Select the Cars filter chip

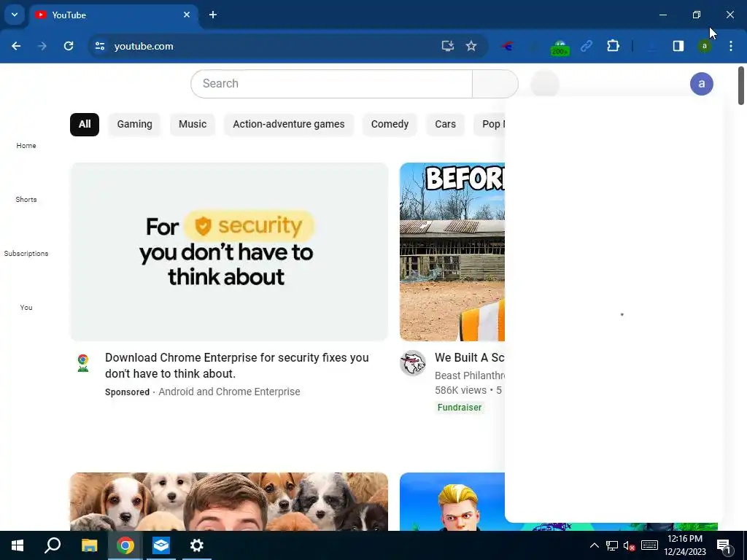(446, 124)
